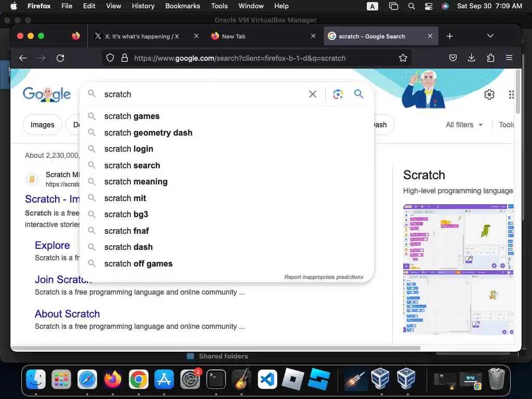Open Roblox Studio from the dock
Image resolution: width=532 pixels, height=399 pixels.
pos(319,379)
